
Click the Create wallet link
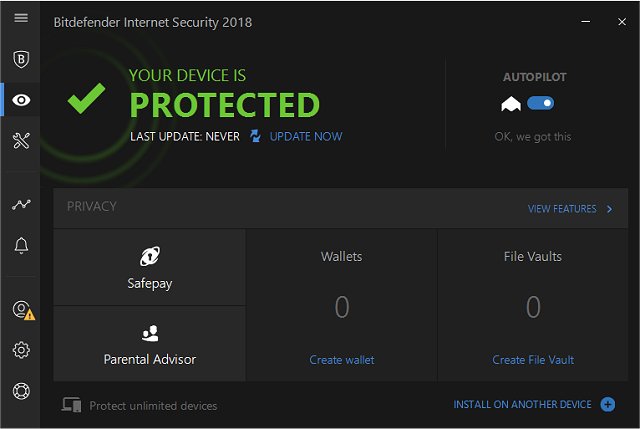coord(341,360)
